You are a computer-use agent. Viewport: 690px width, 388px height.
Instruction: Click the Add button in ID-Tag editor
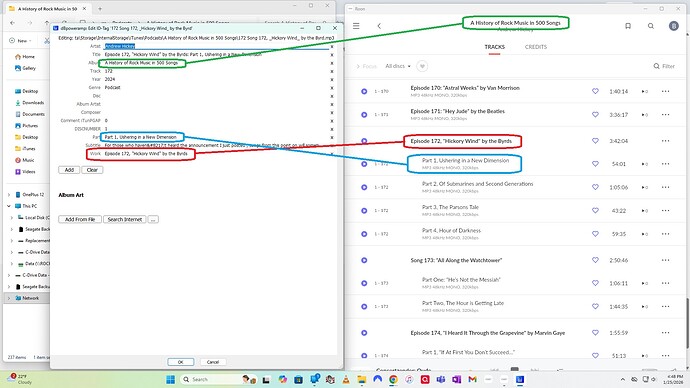[69, 170]
